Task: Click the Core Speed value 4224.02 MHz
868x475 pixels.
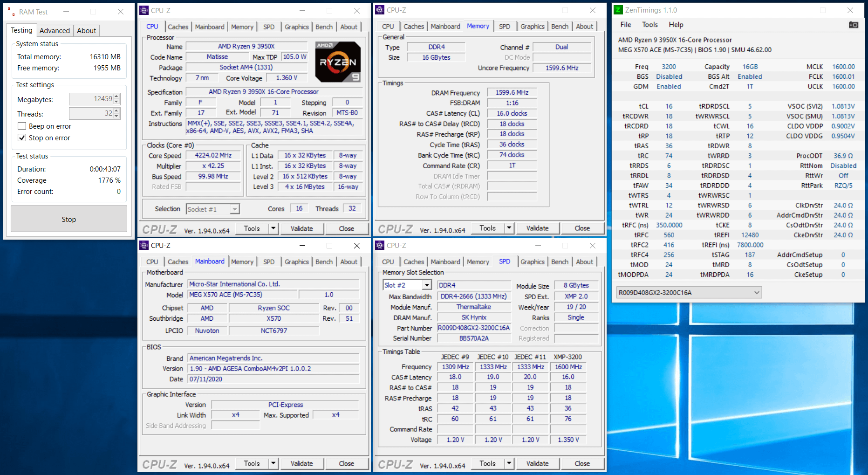Action: (213, 155)
